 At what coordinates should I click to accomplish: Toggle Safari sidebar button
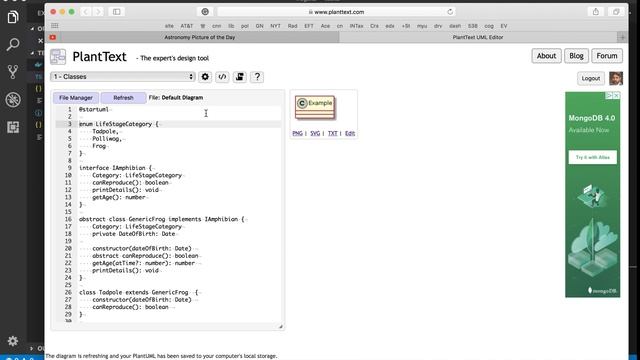tap(117, 12)
